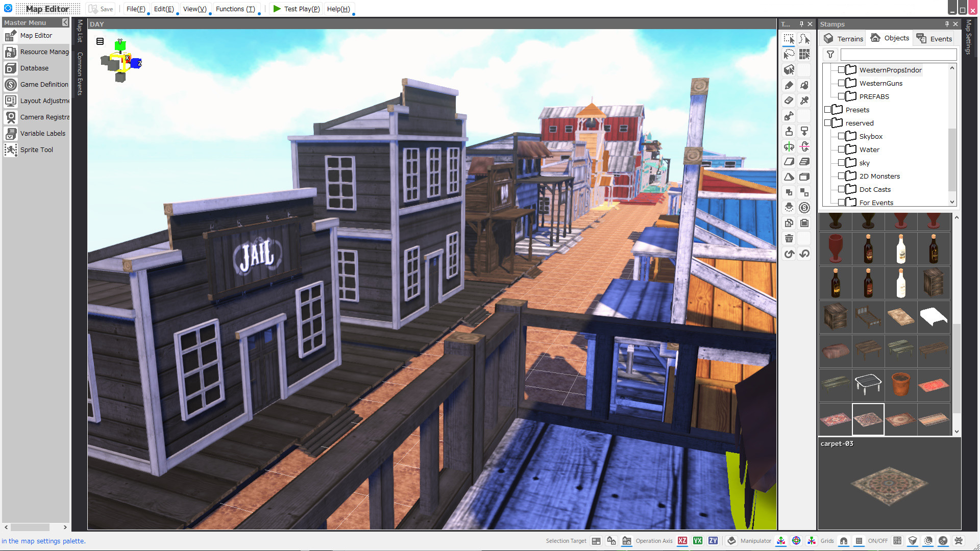Click the redo icon in the tool strip
The height and width of the screenshot is (551, 980).
(x=804, y=254)
